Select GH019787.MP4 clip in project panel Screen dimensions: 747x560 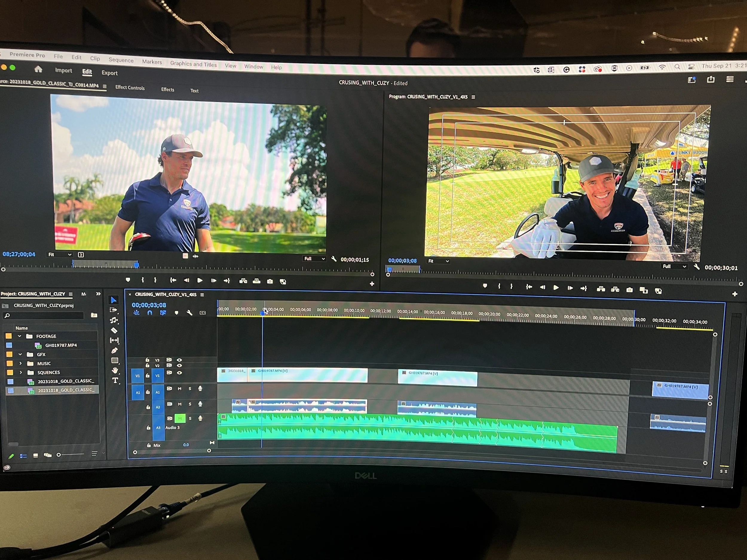(61, 345)
